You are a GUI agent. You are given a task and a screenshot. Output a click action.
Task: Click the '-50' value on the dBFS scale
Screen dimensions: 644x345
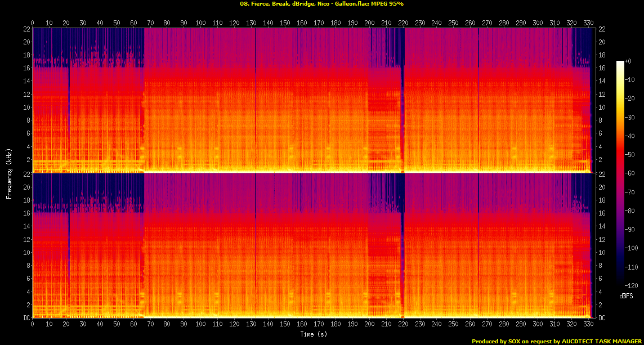tap(629, 154)
